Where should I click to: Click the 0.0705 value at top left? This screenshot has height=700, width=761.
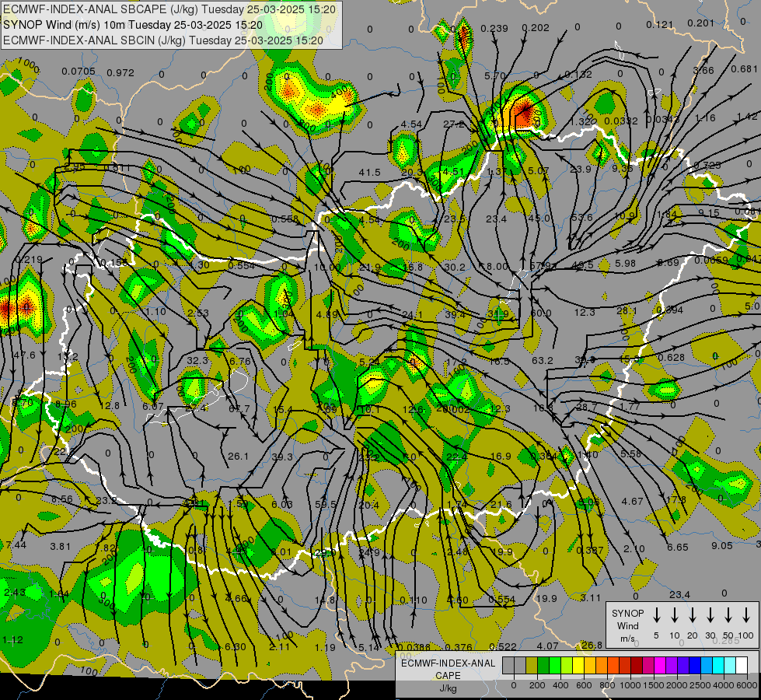click(x=79, y=72)
